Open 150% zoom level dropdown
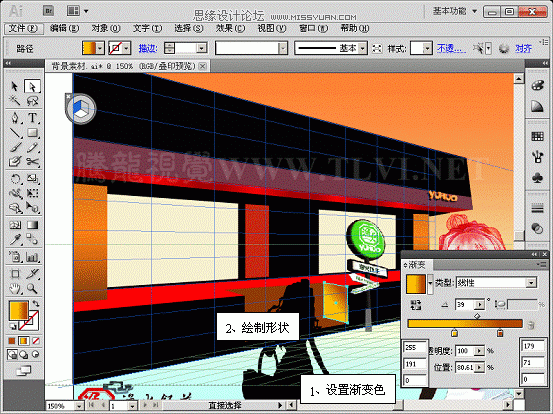The width and height of the screenshot is (553, 414). (79, 406)
